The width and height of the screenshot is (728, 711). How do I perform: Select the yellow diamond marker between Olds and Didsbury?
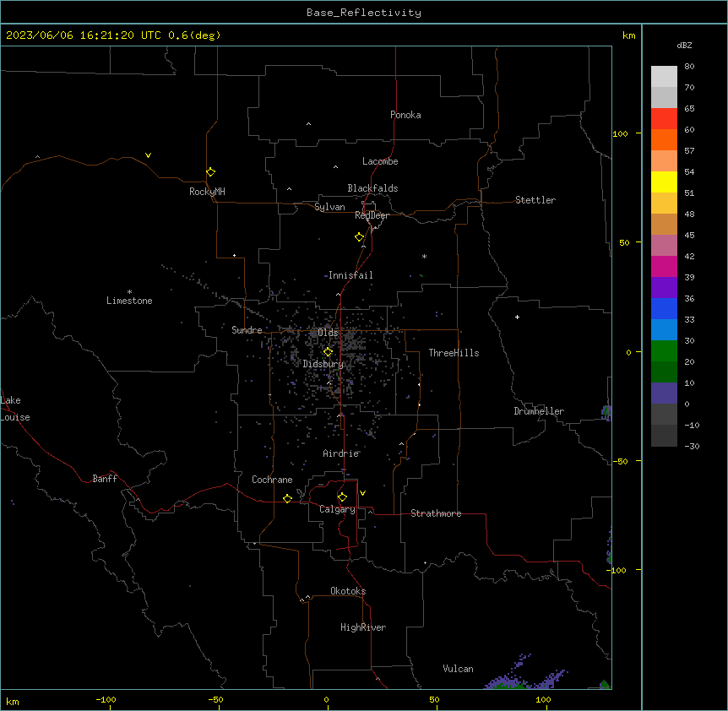coord(328,352)
